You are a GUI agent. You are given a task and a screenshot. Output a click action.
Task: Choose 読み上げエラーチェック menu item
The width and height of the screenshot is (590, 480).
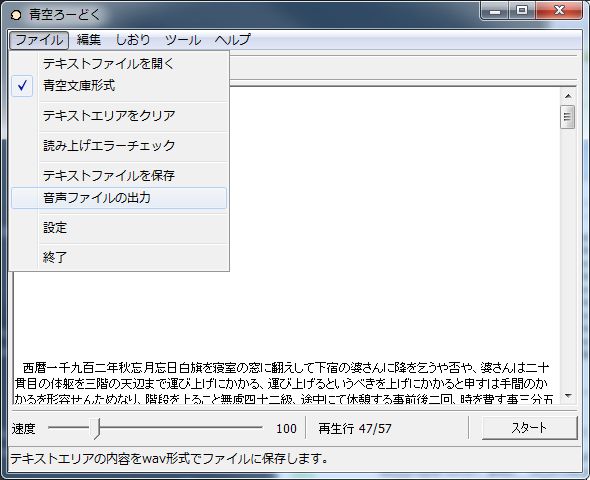coord(119,146)
